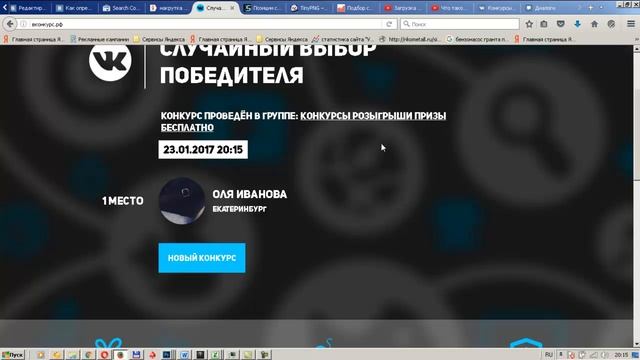Open winner Оля Иванова profile name
Image resolution: width=640 pixels, height=360 pixels.
[249, 194]
